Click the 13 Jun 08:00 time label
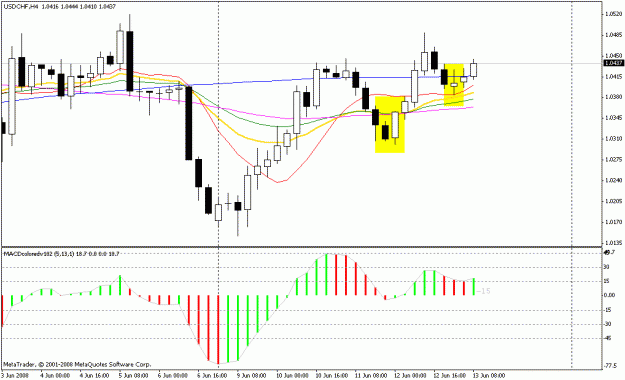625x380 pixels. pos(489,376)
